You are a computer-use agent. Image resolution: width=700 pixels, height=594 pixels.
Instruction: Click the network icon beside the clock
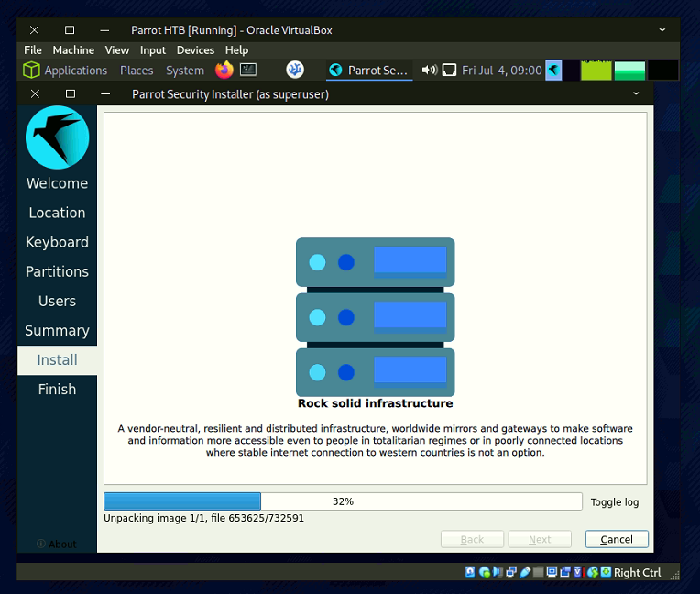tap(449, 70)
